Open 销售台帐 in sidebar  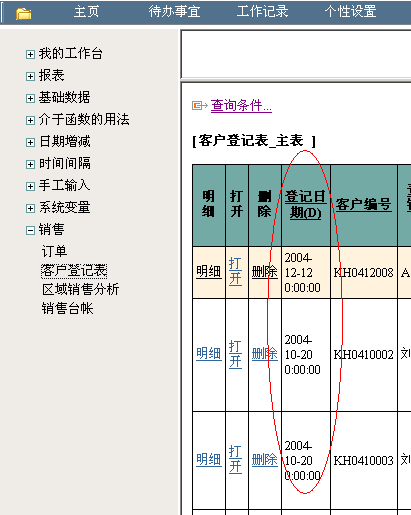tap(67, 308)
